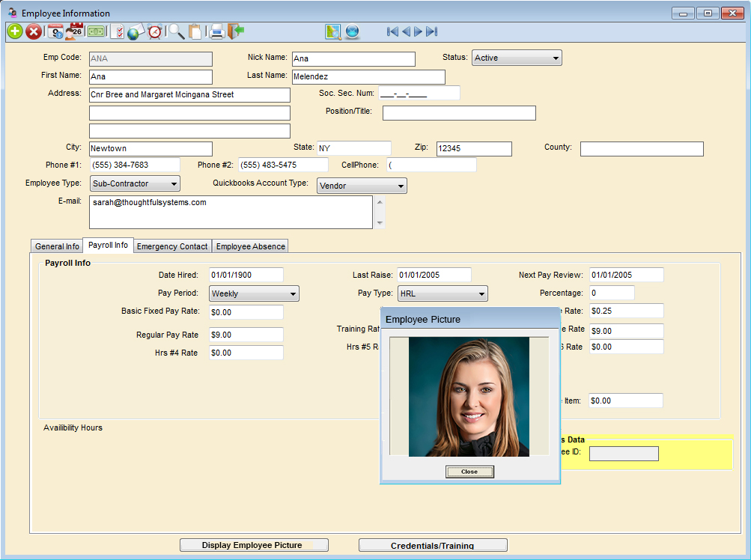Click the exit door icon
Screen dimensions: 751x560
tap(237, 31)
